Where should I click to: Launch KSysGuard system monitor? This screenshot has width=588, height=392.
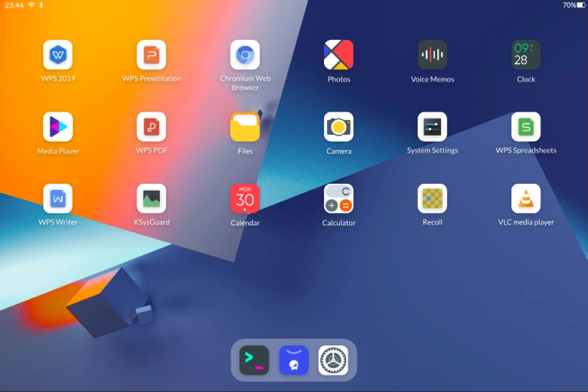152,198
